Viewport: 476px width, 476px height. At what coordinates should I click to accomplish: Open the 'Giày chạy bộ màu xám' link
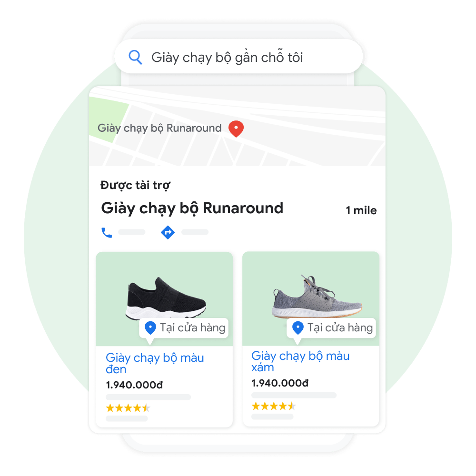click(300, 362)
